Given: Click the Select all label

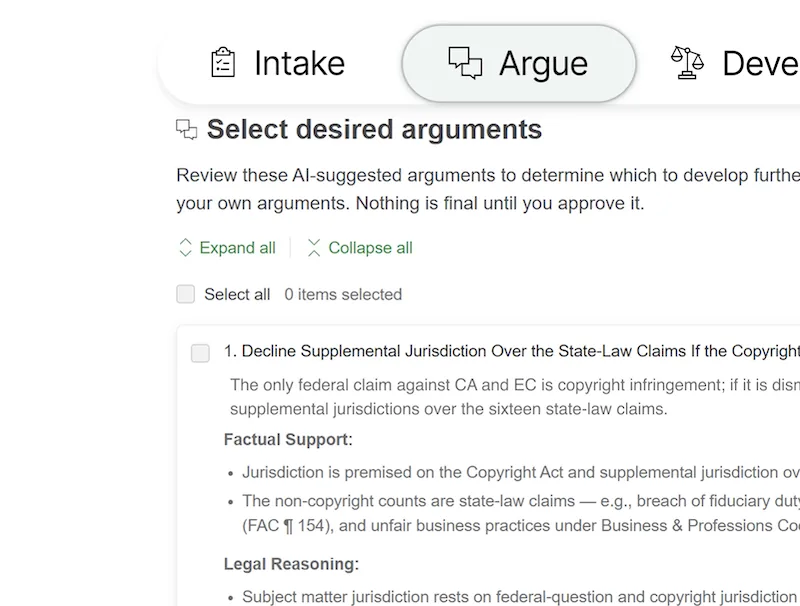Looking at the screenshot, I should (x=237, y=294).
